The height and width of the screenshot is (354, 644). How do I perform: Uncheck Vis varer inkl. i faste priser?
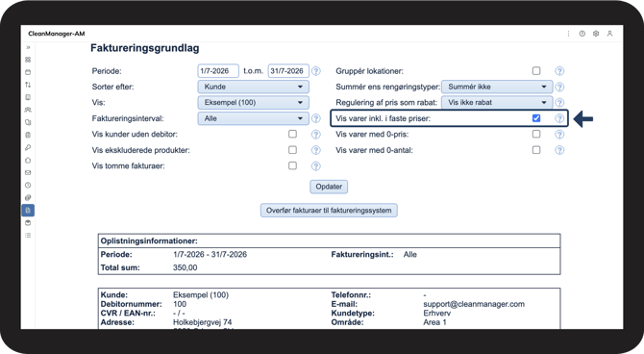point(536,118)
